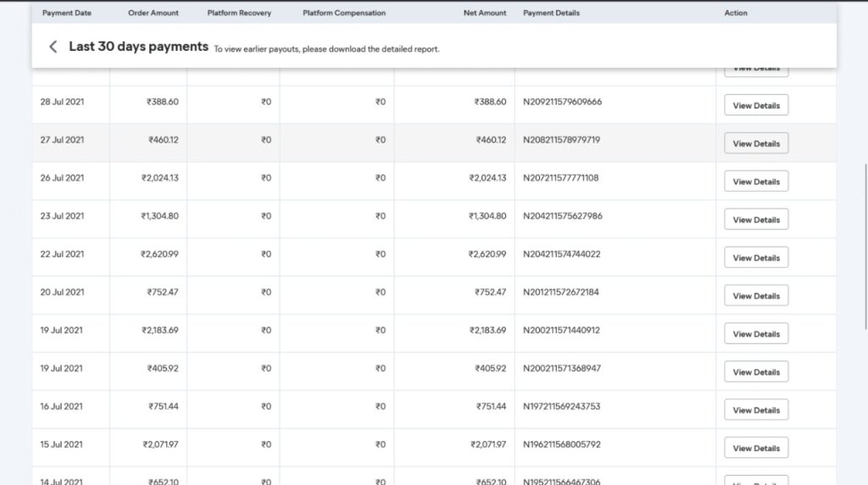Viewport: 868px width, 485px height.
Task: Open View Details for 27 Jul 2021
Action: point(756,143)
